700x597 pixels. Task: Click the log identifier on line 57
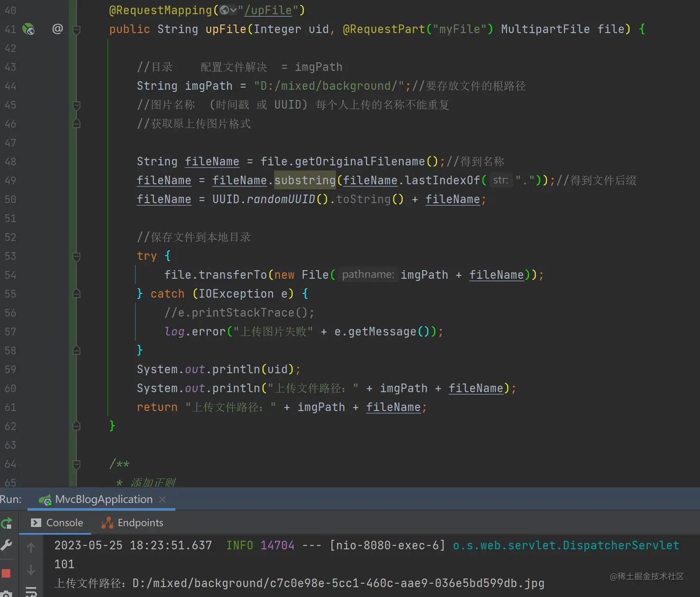175,332
